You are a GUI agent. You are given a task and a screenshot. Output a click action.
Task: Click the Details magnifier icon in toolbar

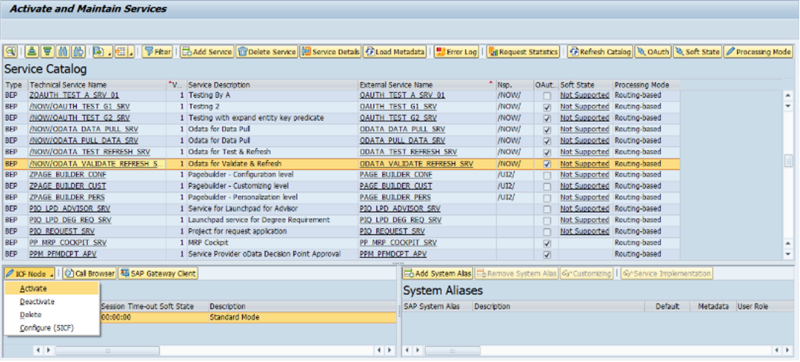11,51
